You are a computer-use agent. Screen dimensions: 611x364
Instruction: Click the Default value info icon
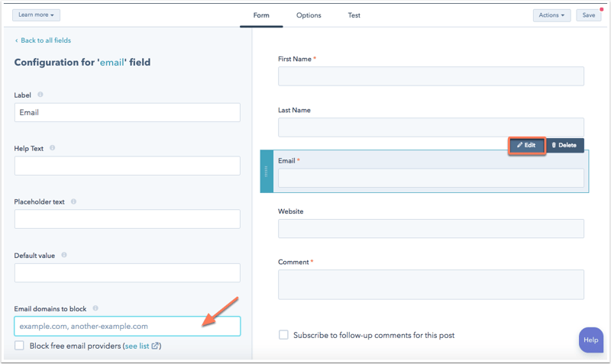[x=64, y=255]
